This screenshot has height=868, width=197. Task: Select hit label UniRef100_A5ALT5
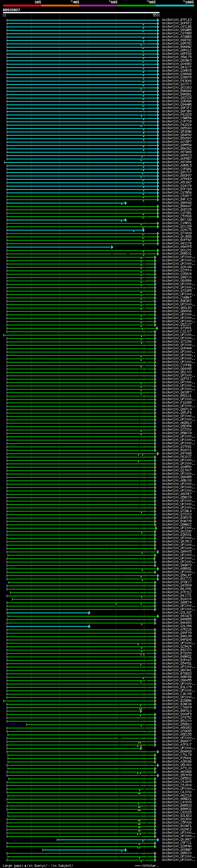(177, 57)
